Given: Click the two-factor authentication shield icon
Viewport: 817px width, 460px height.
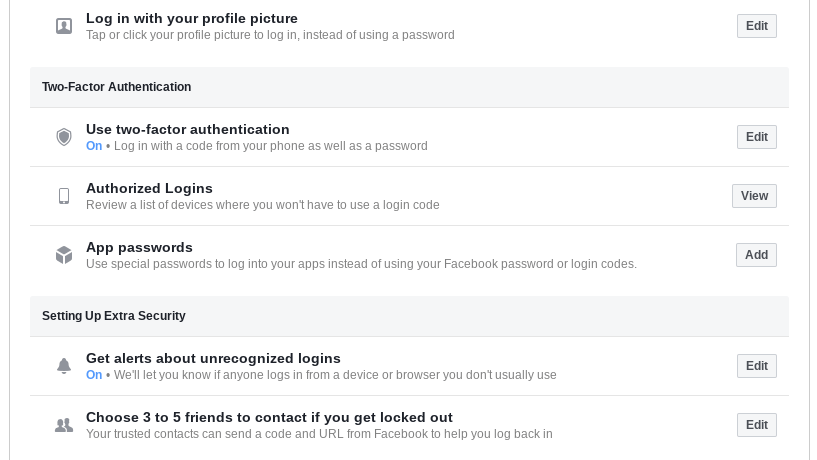Looking at the screenshot, I should click(64, 137).
